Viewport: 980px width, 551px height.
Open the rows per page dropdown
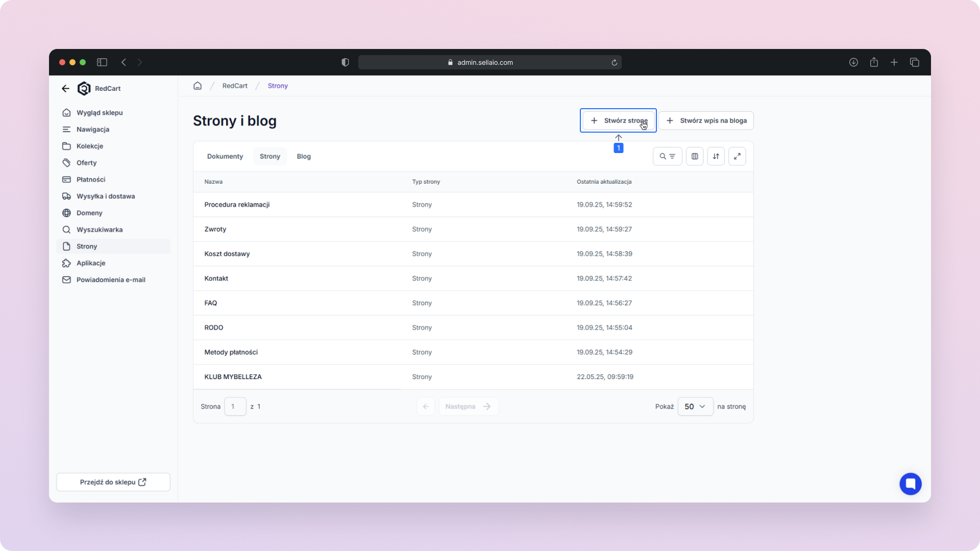(695, 407)
